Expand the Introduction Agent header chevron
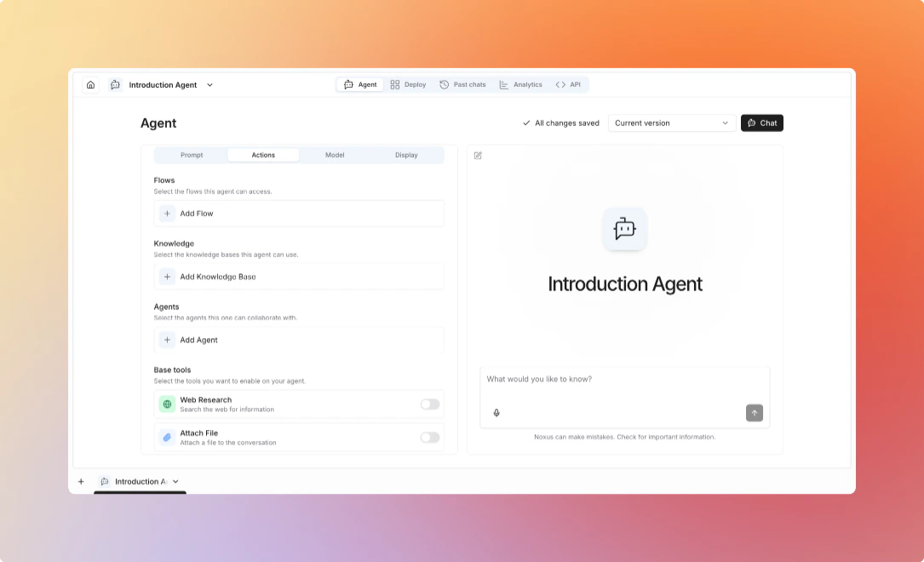The height and width of the screenshot is (562, 924). pyautogui.click(x=209, y=84)
